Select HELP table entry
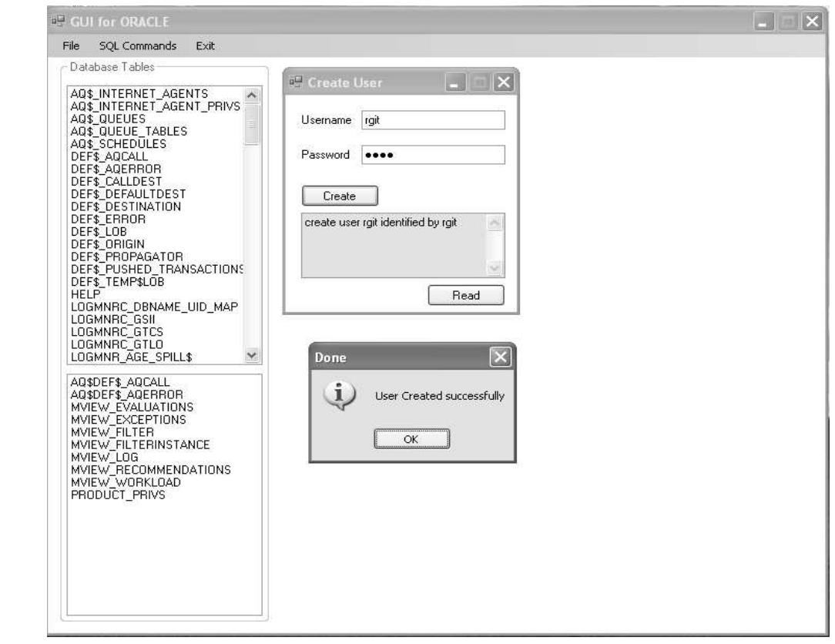The image size is (835, 644). click(86, 294)
